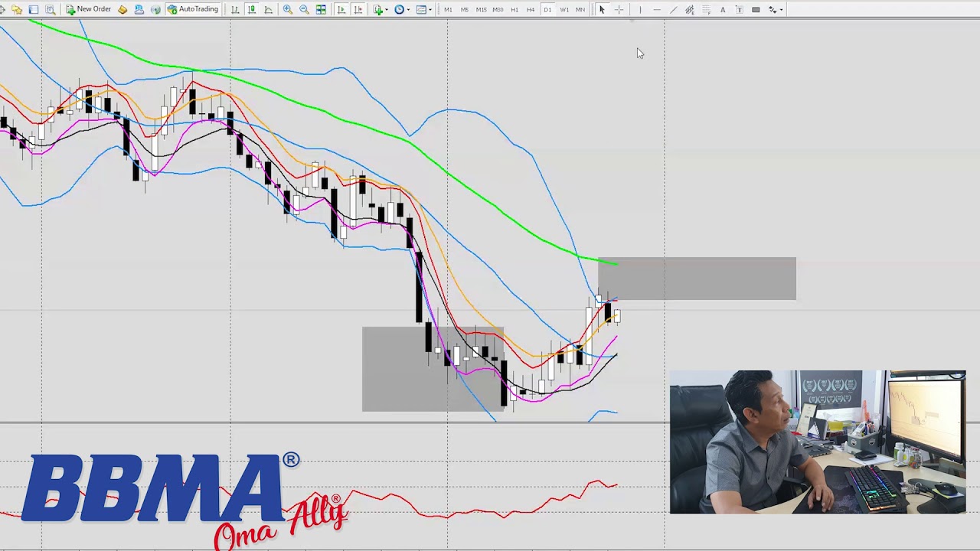This screenshot has height=551, width=980.
Task: Toggle chart auto scroll
Action: (x=341, y=9)
